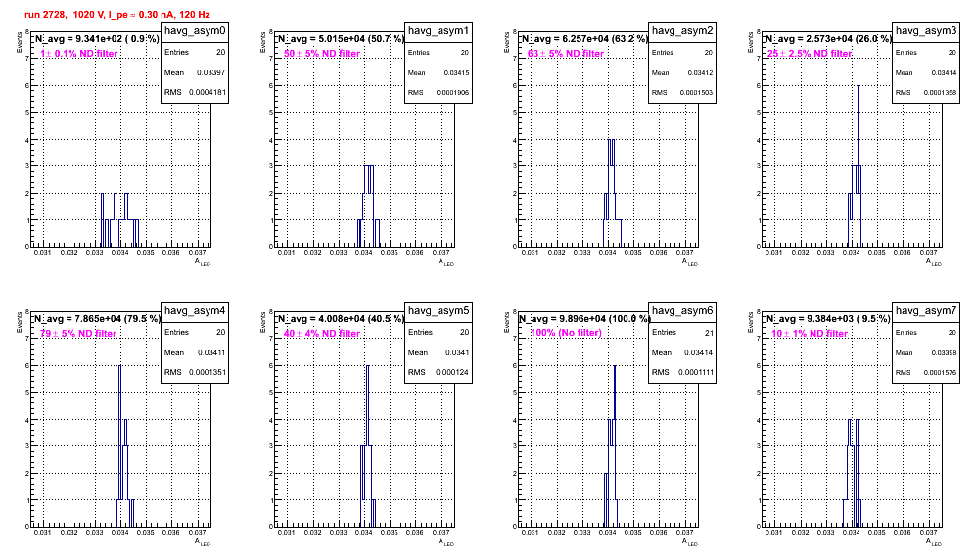
Task: Select the havg_asym6 stats box title
Action: click(x=682, y=311)
